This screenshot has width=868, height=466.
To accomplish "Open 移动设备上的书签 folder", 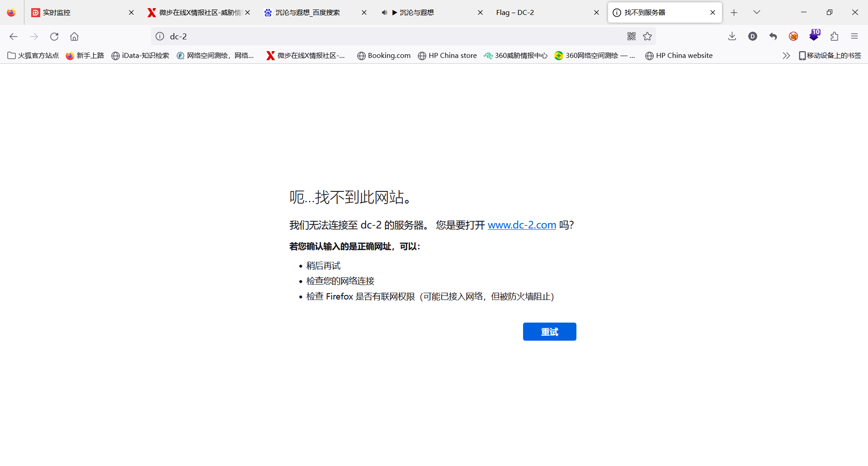I will click(830, 56).
